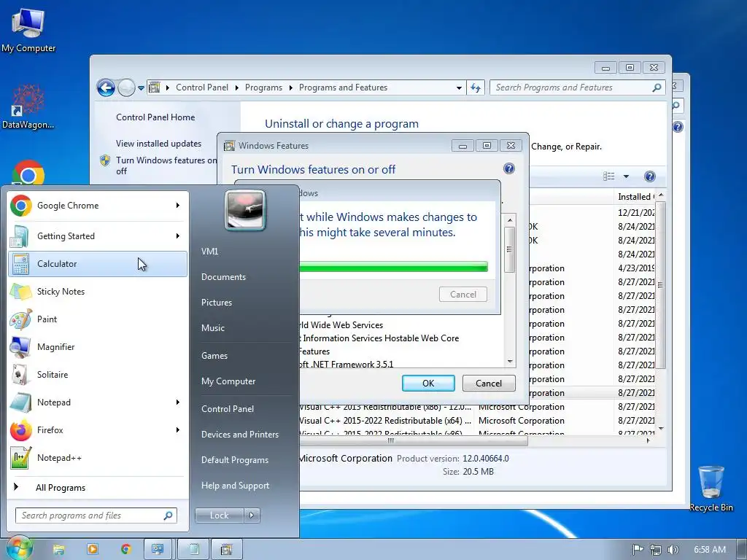Screen dimensions: 747x560
Task: Open Devices and Printers from Start menu
Action: point(239,435)
